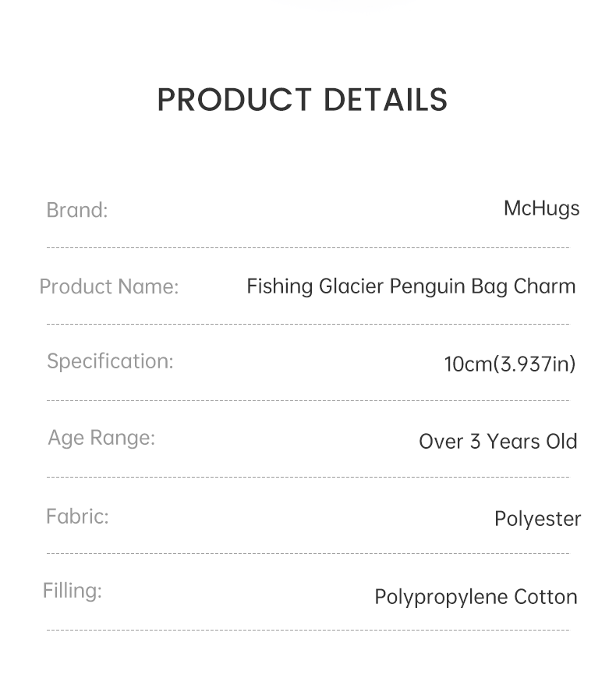Select the Product Name label
Viewport: 616px width, 675px height.
click(x=109, y=286)
